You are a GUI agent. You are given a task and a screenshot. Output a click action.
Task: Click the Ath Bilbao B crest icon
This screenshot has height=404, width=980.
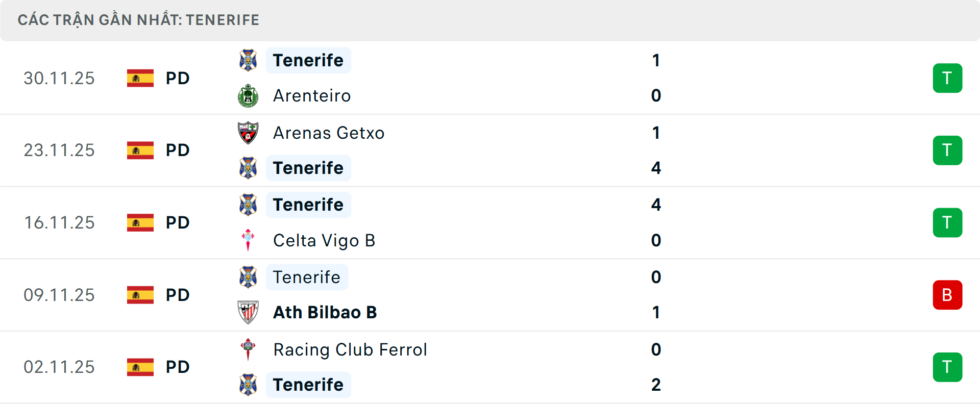pos(248,312)
